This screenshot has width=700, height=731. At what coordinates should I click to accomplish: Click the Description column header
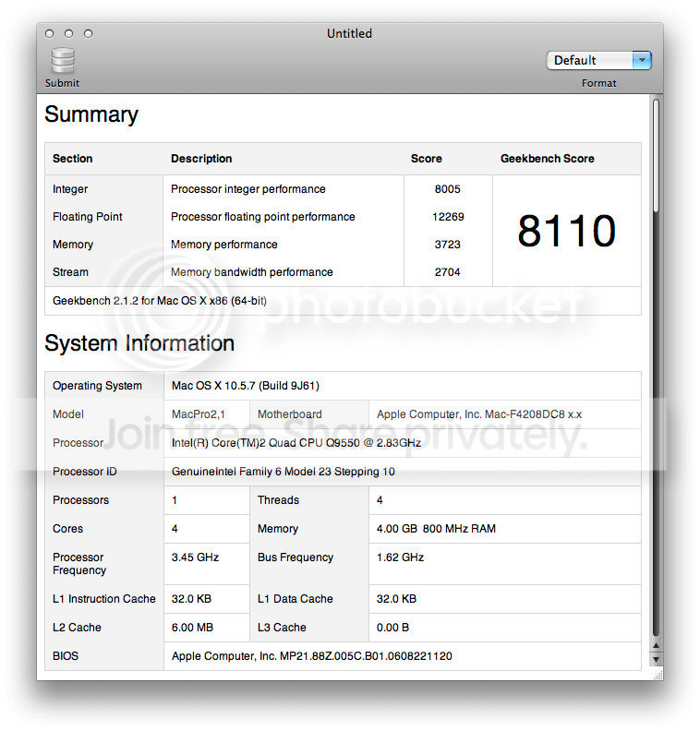click(201, 159)
